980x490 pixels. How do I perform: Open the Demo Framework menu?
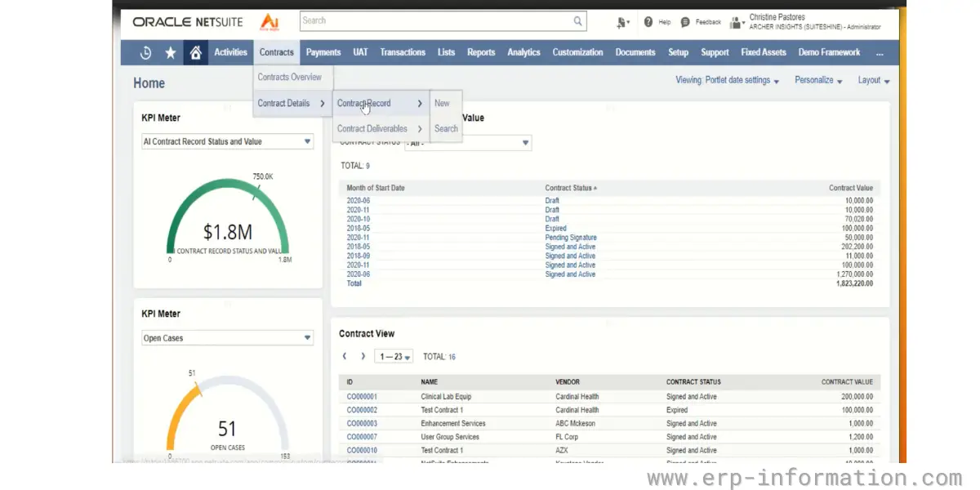point(829,52)
